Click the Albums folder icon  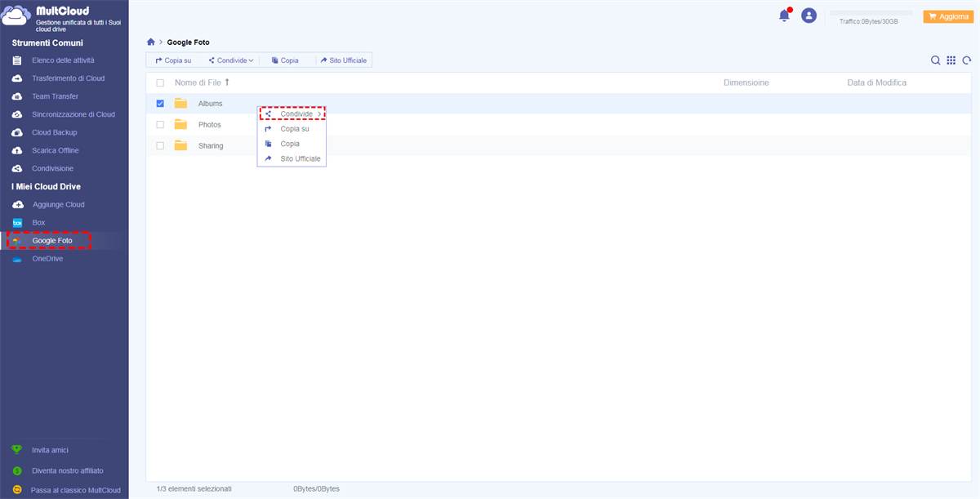[x=180, y=104]
